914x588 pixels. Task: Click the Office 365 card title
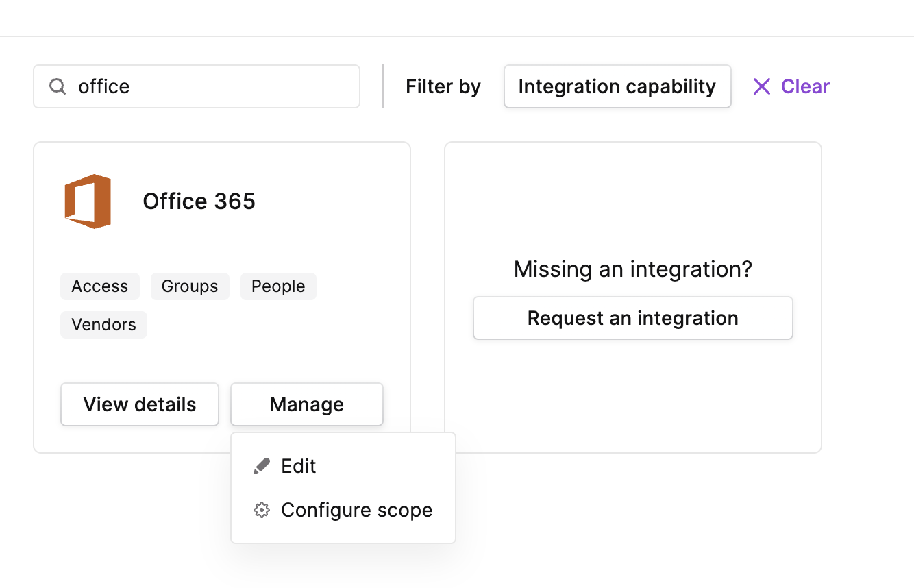pos(199,201)
